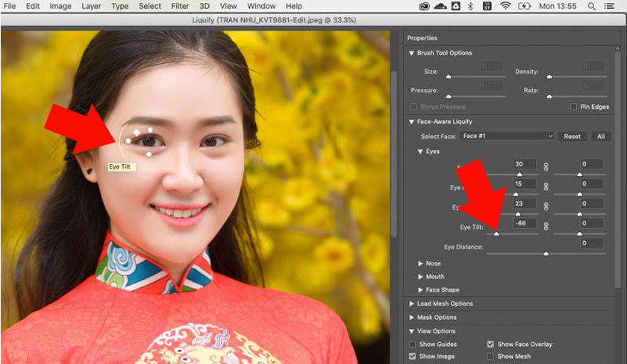
Task: Toggle the Stylus Pressure checkbox
Action: (x=414, y=107)
